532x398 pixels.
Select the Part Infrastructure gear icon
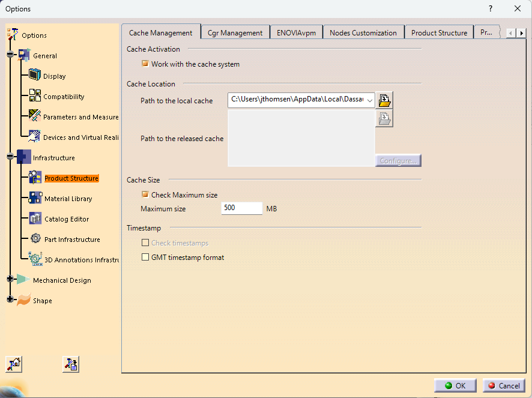tap(35, 238)
